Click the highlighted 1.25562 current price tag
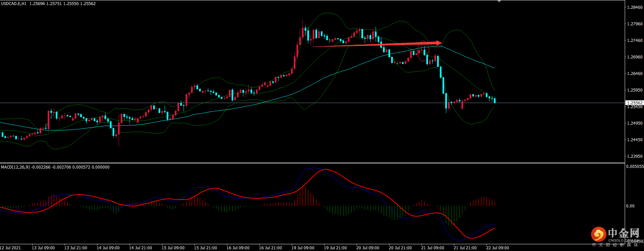The width and height of the screenshot is (644, 251). point(635,103)
